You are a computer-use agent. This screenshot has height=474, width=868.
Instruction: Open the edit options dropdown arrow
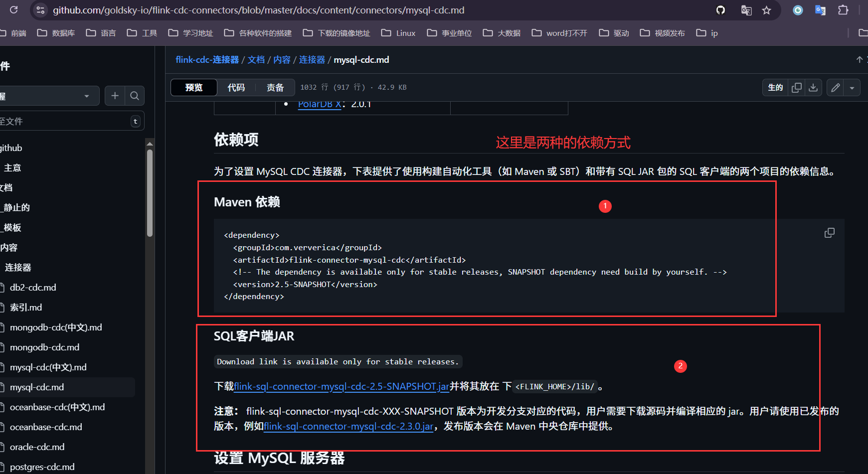point(851,87)
